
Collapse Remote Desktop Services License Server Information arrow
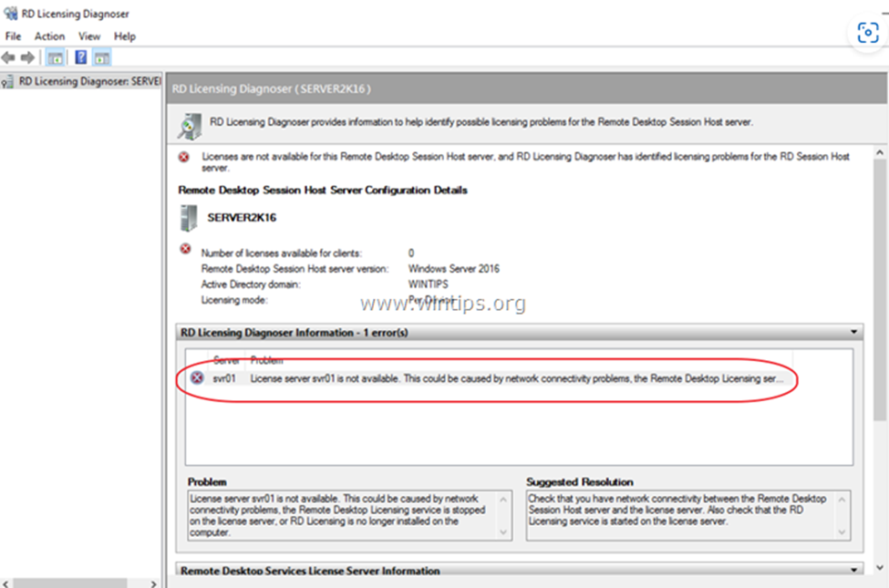click(853, 569)
